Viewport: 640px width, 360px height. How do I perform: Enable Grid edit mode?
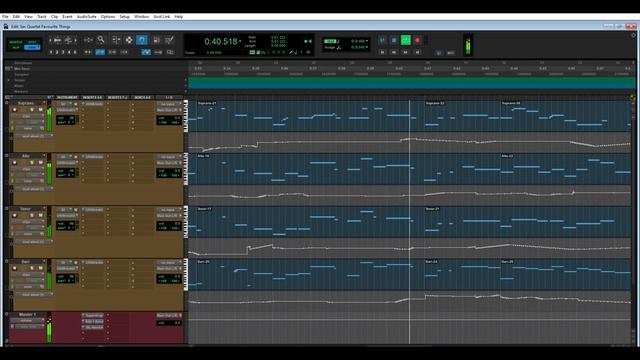[32, 47]
